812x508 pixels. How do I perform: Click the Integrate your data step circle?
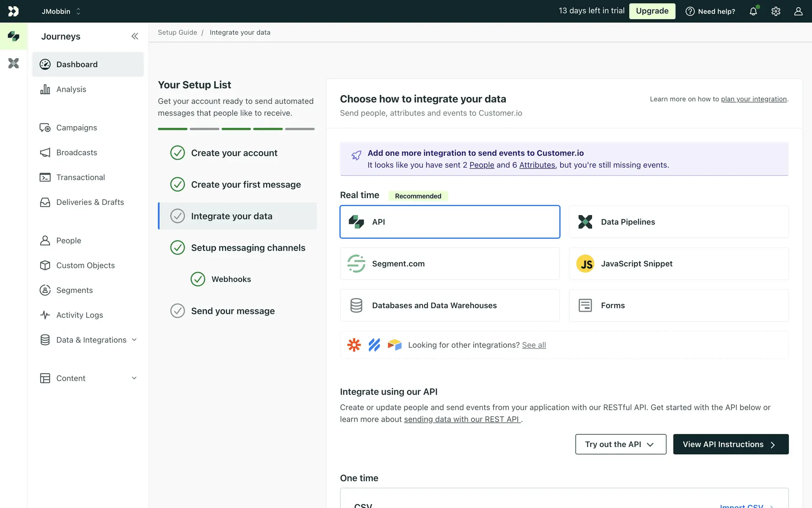tap(178, 216)
